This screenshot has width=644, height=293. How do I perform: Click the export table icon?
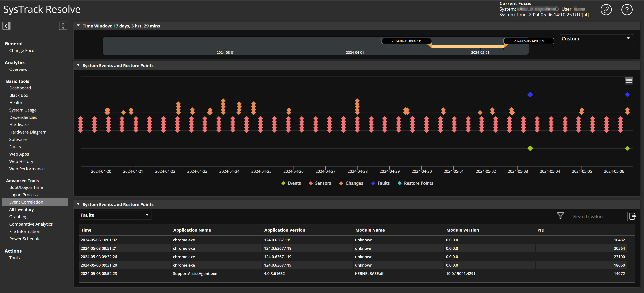coord(632,216)
